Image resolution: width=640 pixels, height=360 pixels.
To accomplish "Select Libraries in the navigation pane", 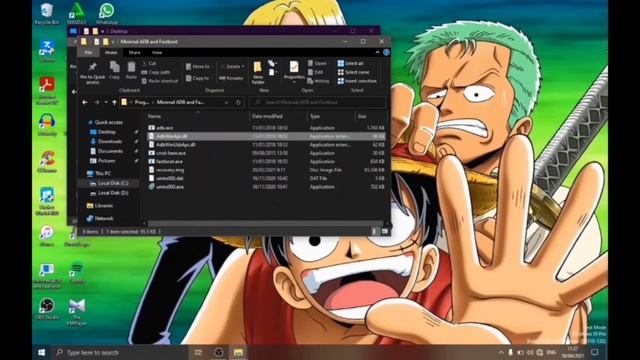I will point(104,206).
